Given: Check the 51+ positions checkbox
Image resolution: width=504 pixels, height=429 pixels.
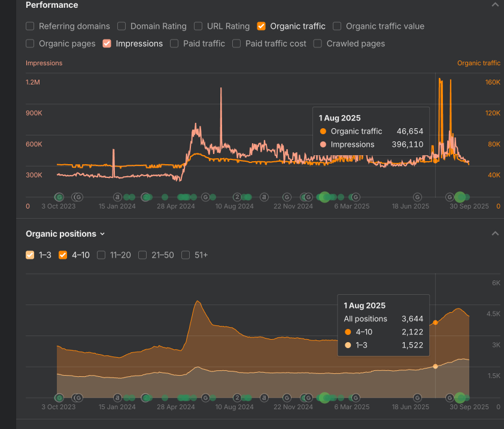Looking at the screenshot, I should click(186, 255).
